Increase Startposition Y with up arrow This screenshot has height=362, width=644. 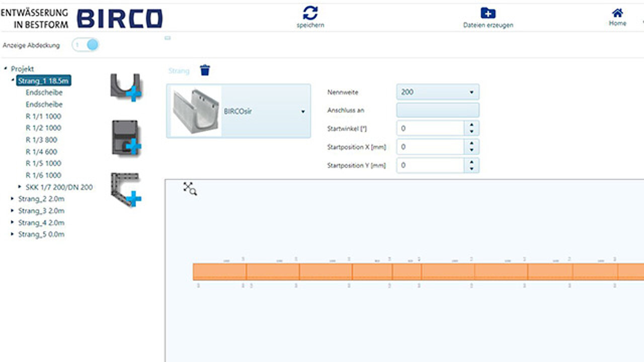[x=471, y=161]
